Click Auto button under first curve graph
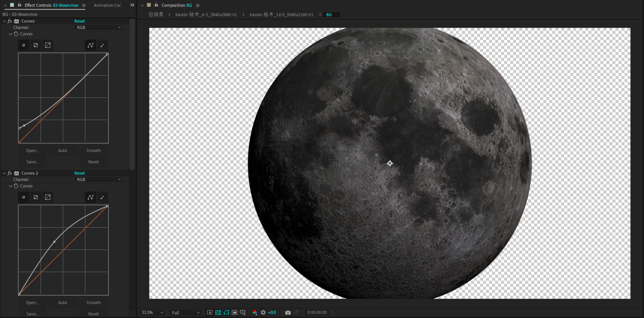The image size is (644, 318). tap(62, 151)
